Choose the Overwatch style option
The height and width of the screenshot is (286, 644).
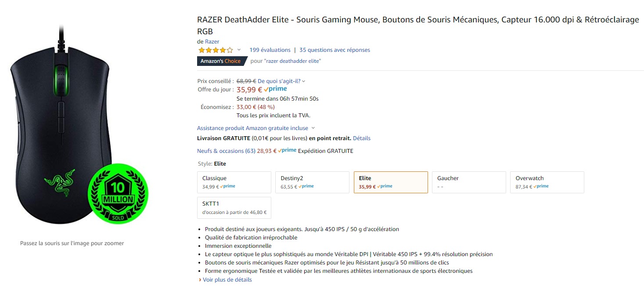click(547, 182)
